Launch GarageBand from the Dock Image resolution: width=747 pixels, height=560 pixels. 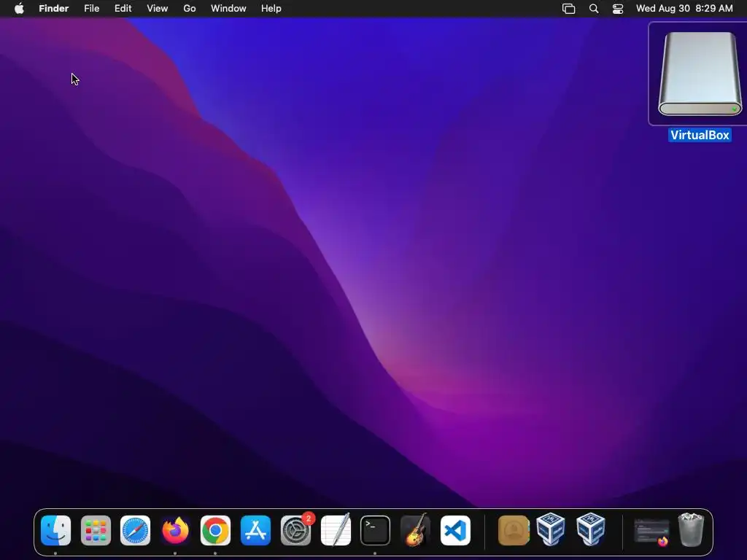point(415,531)
